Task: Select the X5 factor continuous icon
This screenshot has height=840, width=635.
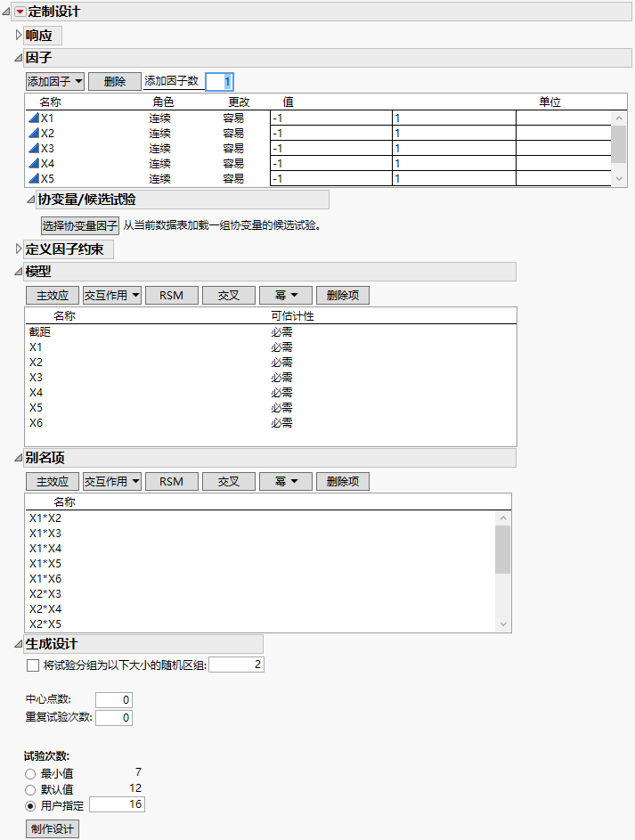Action: [34, 178]
